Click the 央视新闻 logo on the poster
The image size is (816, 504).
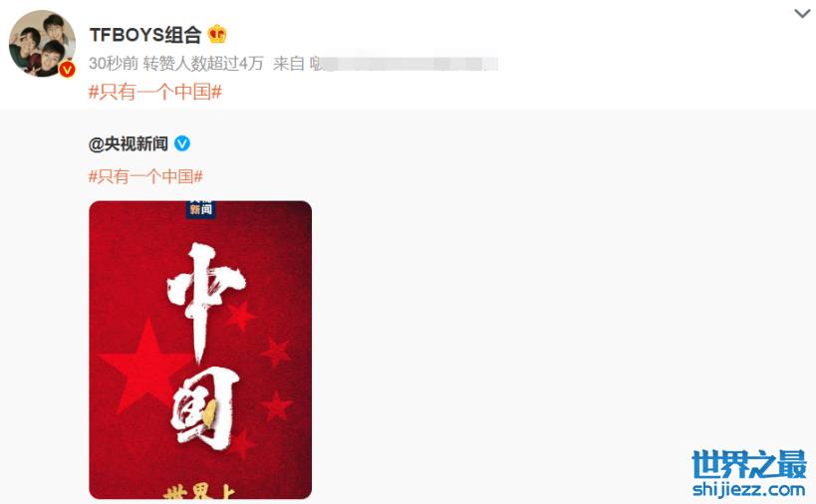point(201,208)
